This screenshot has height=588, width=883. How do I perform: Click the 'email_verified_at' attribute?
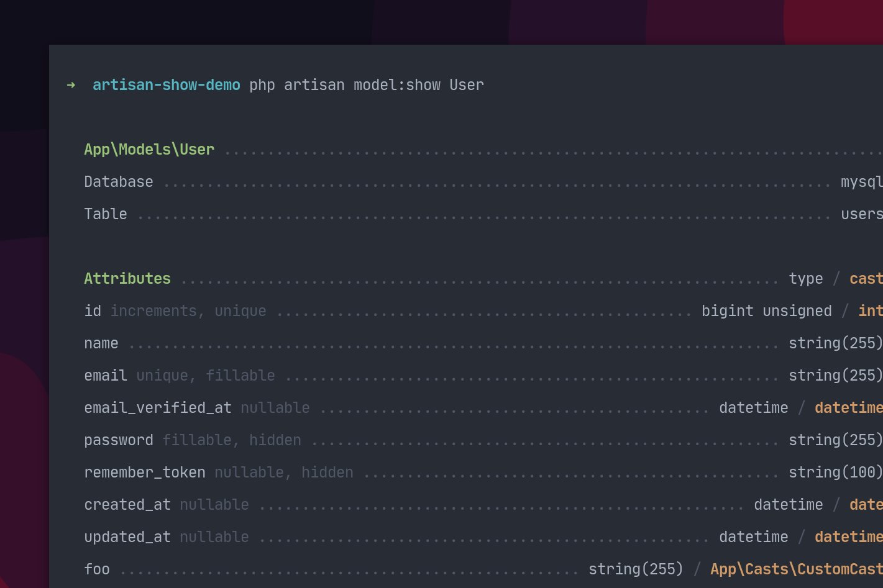[158, 408]
